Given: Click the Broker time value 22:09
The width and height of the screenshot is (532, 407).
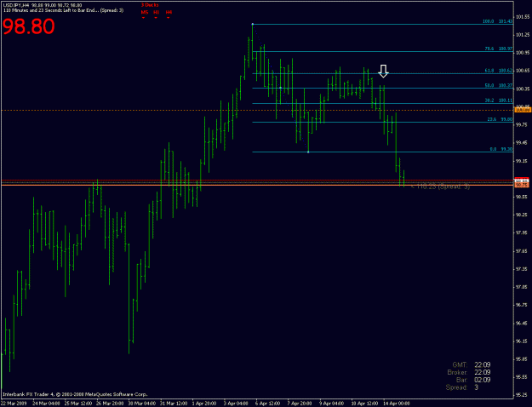Looking at the screenshot, I should point(482,372).
